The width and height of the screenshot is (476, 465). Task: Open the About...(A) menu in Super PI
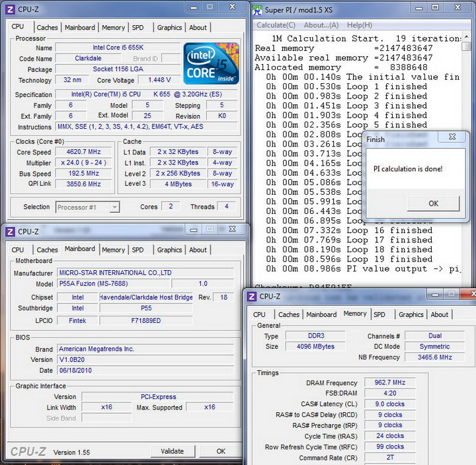321,25
